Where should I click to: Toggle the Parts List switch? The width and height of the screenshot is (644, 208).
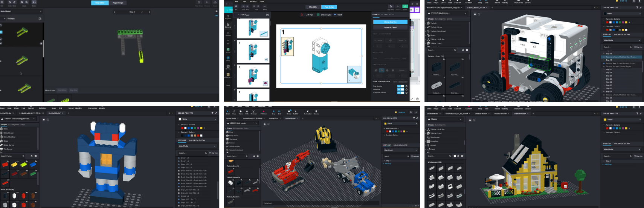400,89
